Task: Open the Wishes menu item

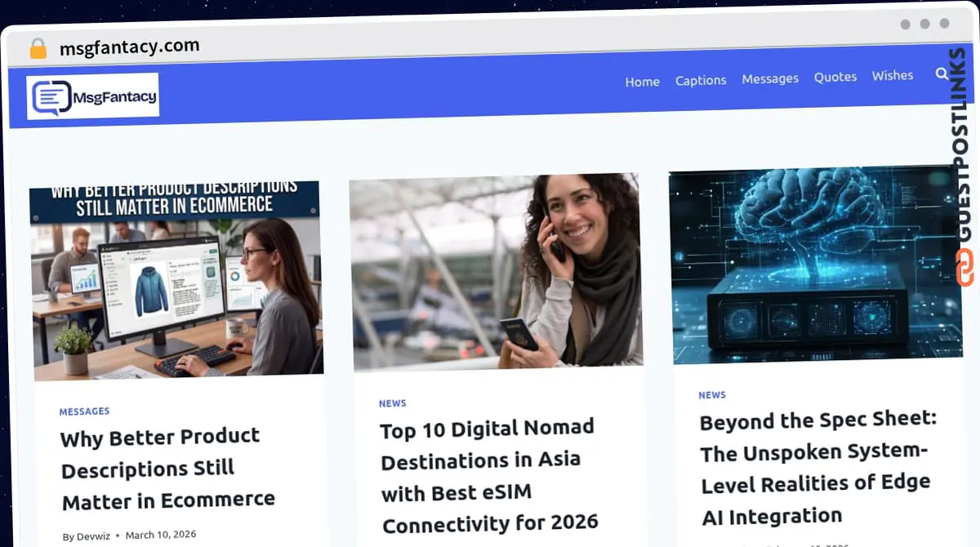Action: tap(893, 75)
